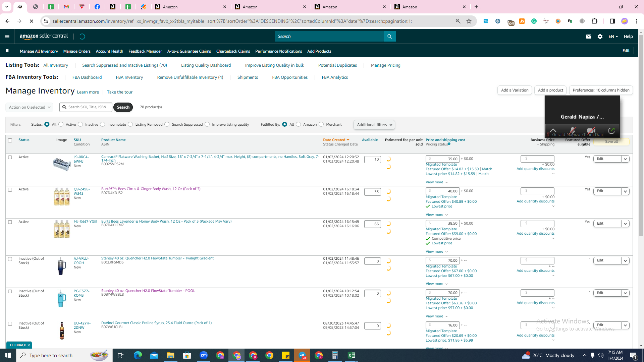This screenshot has height=362, width=644.
Task: Open the Additional filters dropdown
Action: (x=374, y=125)
